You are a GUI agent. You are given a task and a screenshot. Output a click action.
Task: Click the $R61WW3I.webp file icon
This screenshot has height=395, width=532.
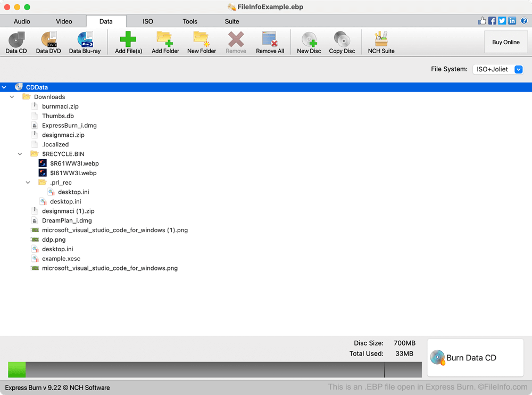click(x=43, y=163)
